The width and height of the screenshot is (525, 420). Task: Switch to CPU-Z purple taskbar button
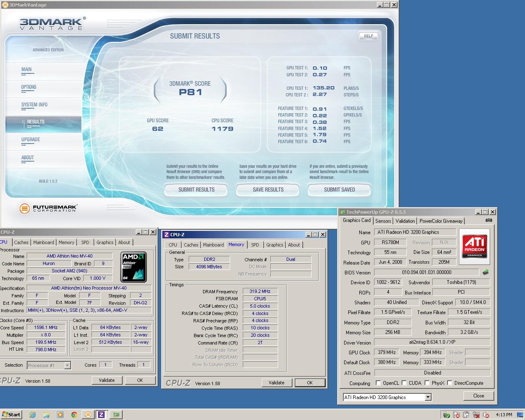pyautogui.click(x=101, y=415)
